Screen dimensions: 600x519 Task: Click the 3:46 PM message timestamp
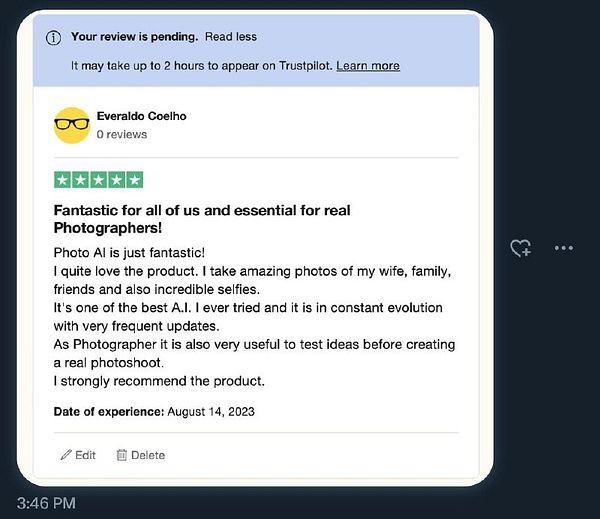(46, 503)
